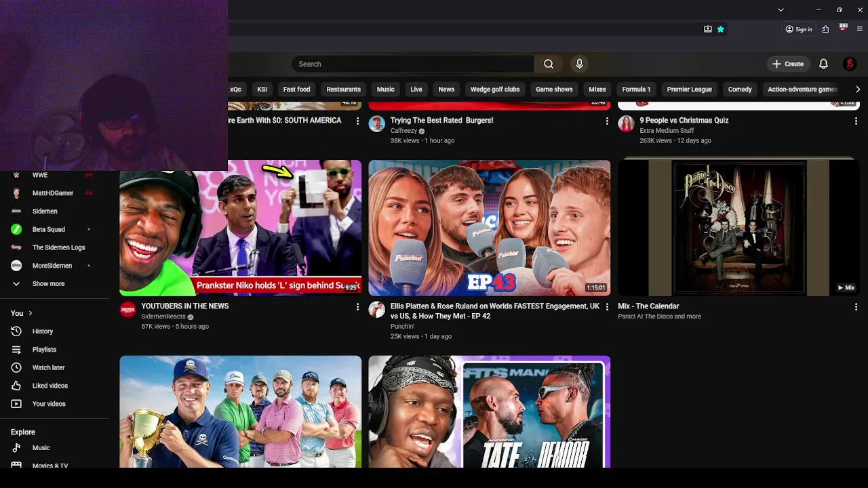Open MattHDGamer subscription
868x488 pixels.
coord(54,193)
